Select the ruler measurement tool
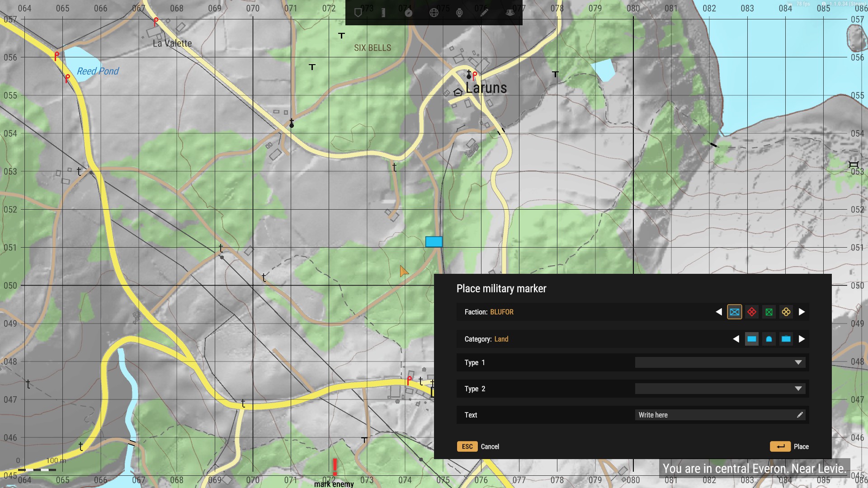The image size is (868, 488). (x=383, y=13)
